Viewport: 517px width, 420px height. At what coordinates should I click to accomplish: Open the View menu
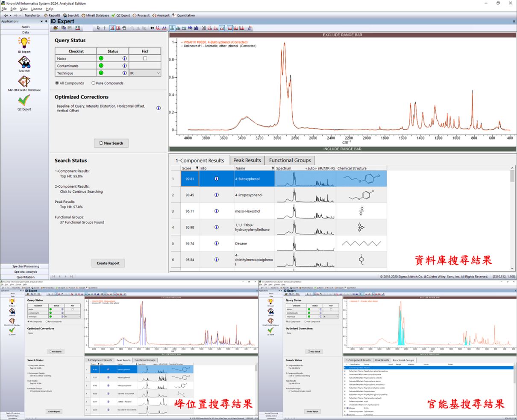(x=23, y=9)
